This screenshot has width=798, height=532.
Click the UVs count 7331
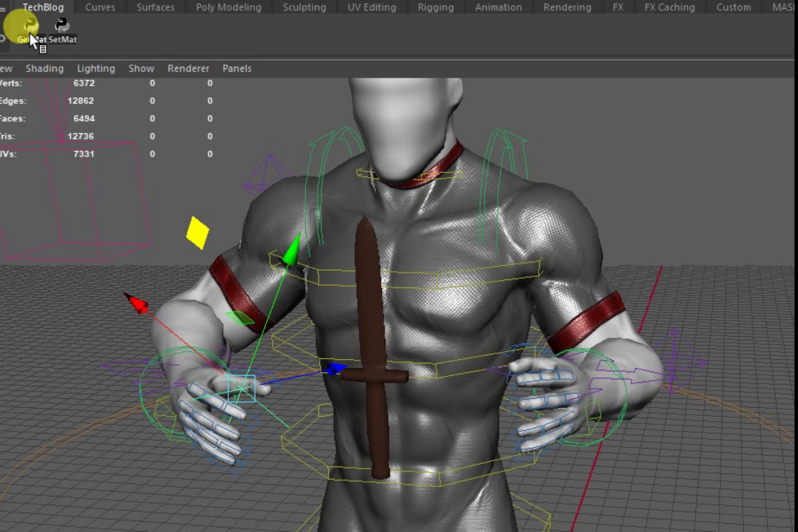click(84, 154)
